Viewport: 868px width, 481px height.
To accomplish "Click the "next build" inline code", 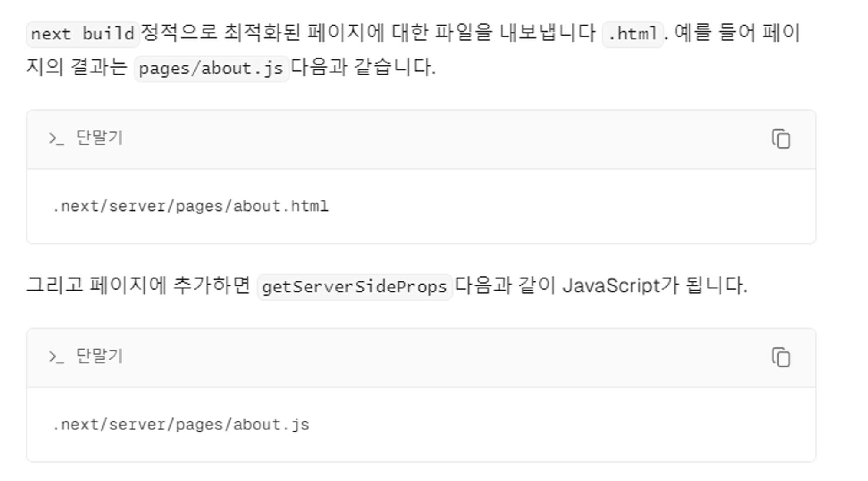I will tap(82, 34).
